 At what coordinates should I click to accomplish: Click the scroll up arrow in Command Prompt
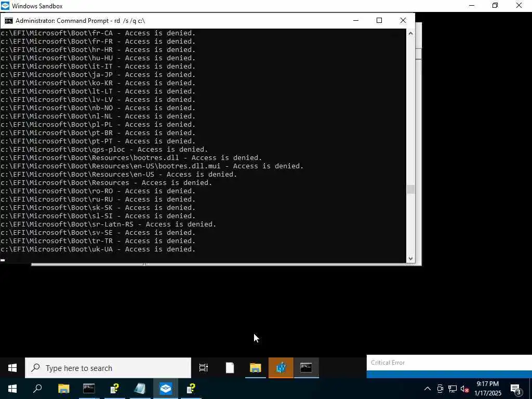point(410,33)
